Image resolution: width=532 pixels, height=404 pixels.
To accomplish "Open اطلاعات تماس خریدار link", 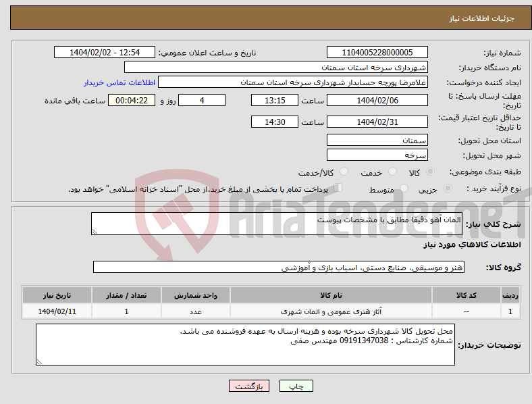I will (x=119, y=82).
